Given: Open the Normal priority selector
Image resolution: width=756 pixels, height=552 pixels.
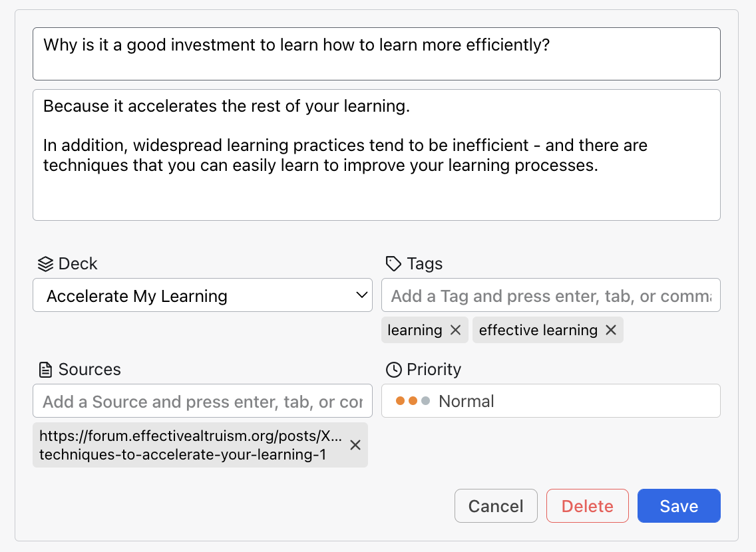Looking at the screenshot, I should (550, 401).
